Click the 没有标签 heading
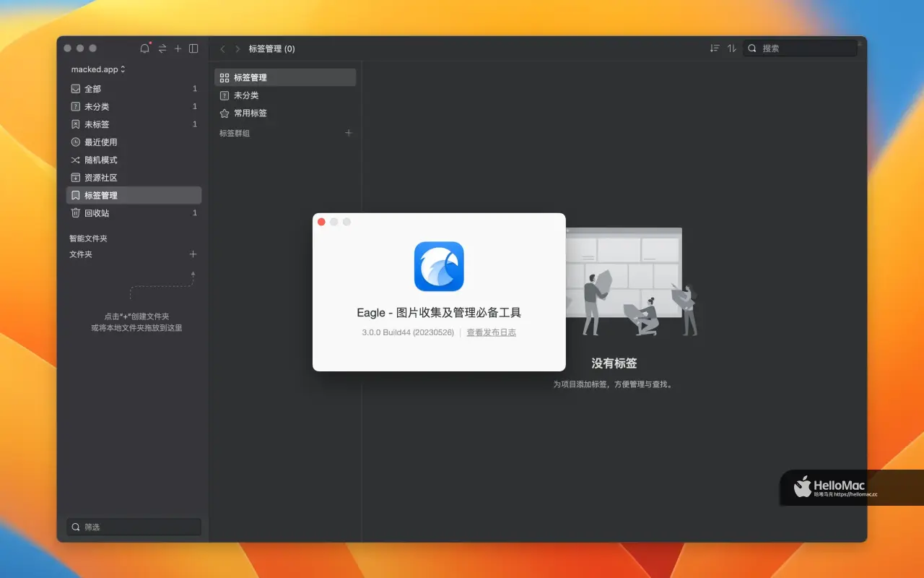This screenshot has height=578, width=924. click(x=614, y=363)
